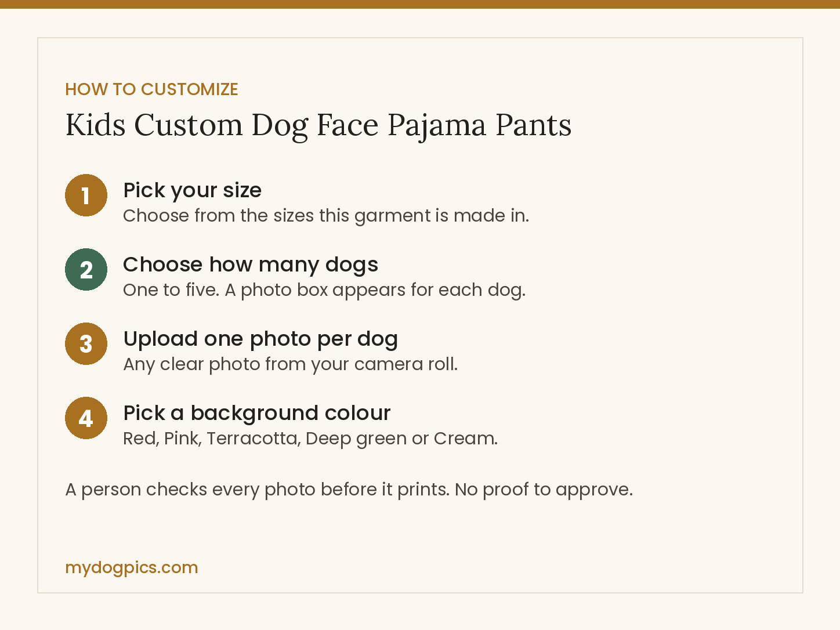Click the 'Upload one photo per dog' heading
This screenshot has width=840, height=630.
260,339
